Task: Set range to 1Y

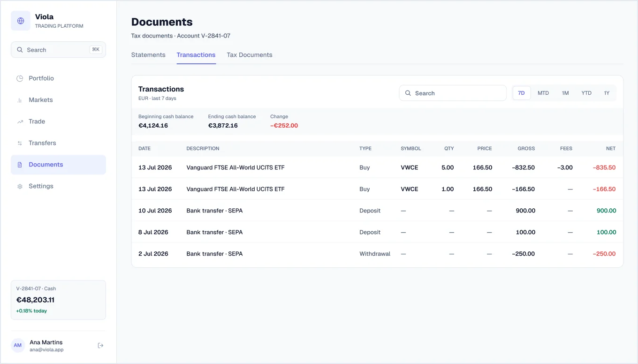Action: point(607,93)
